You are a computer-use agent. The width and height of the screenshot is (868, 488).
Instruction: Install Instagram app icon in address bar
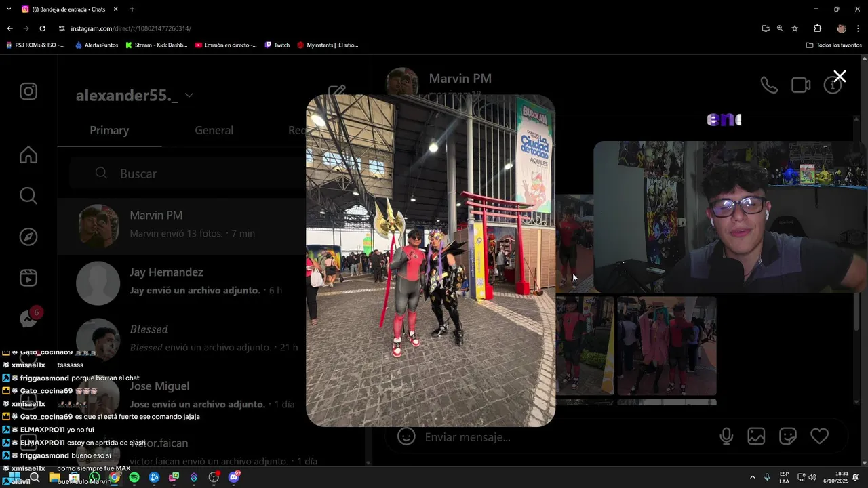[766, 28]
